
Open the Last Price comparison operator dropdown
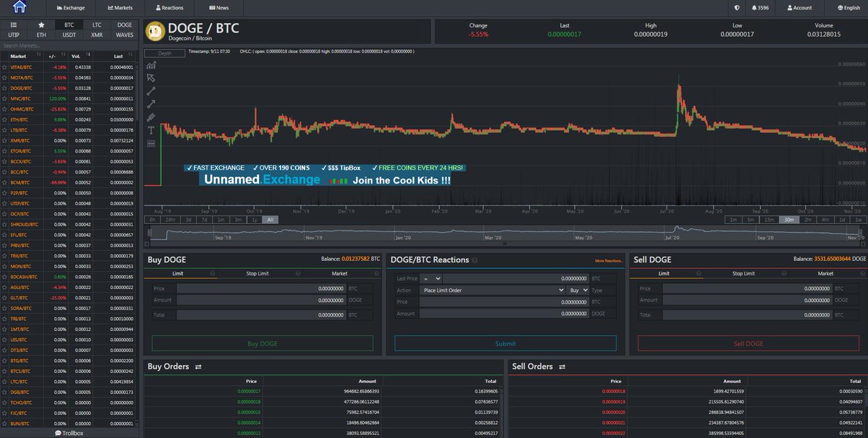tap(433, 278)
